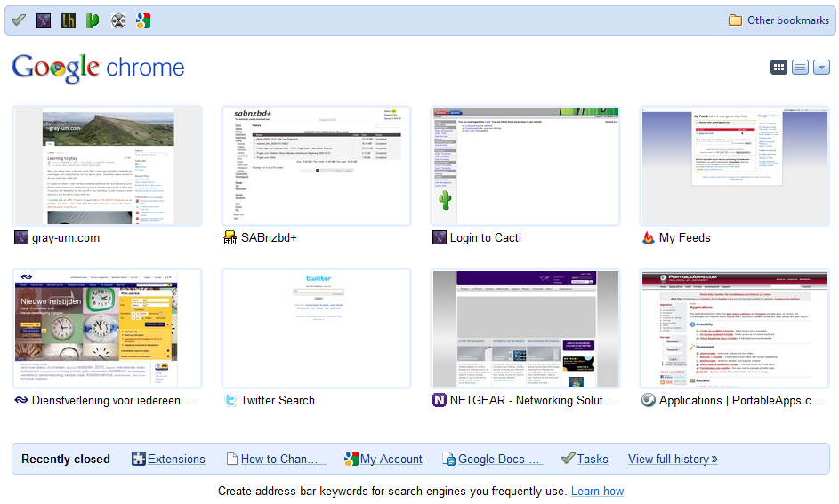The image size is (839, 504).
Task: Click the Twitter Search title link
Action: click(278, 400)
